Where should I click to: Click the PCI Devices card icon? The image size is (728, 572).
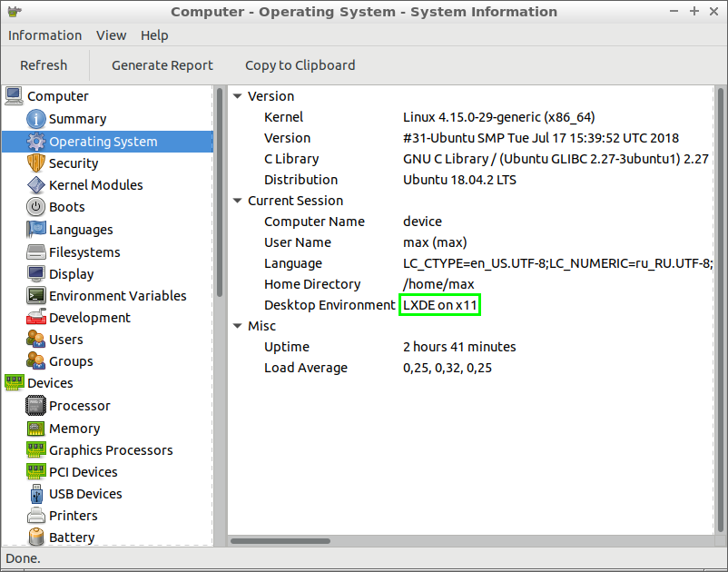35,472
